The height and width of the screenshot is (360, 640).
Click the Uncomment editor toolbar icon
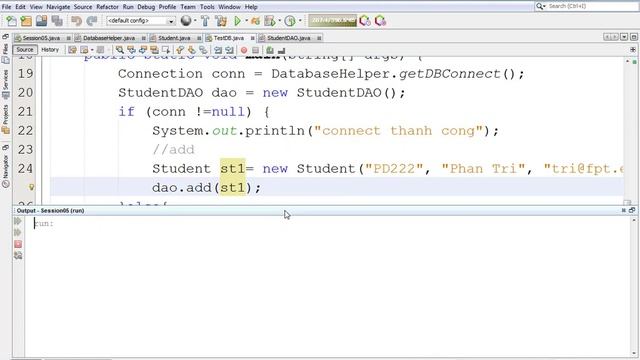point(281,50)
